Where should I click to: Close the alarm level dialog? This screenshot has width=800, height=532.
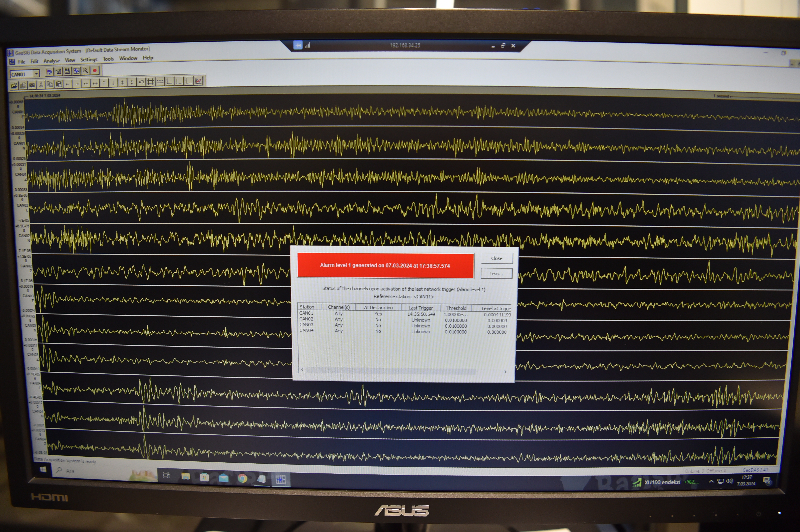pos(496,259)
